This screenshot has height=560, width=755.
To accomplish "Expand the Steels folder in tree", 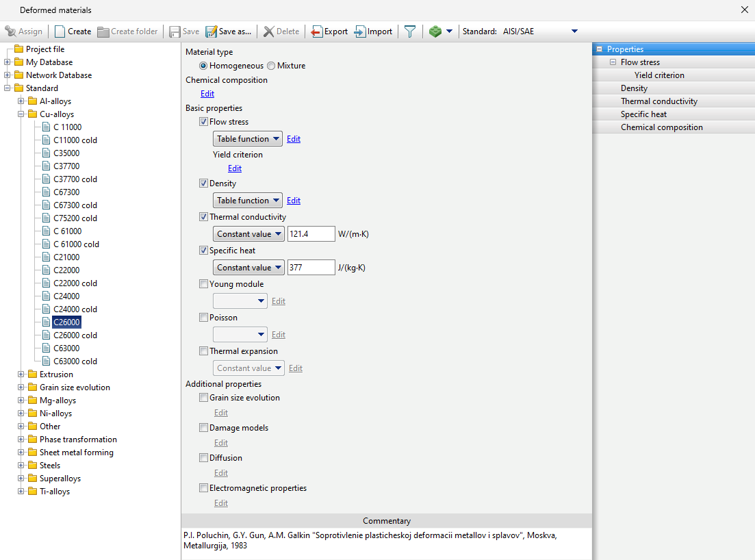I will coord(21,466).
